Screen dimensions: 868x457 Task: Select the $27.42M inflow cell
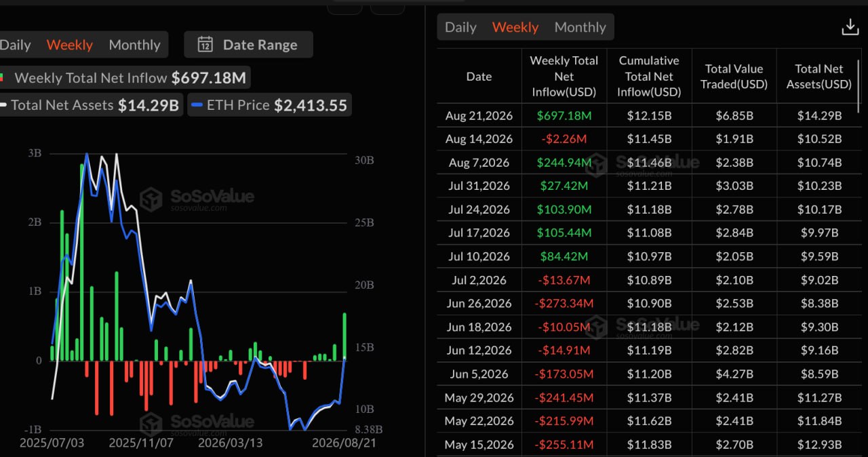[564, 186]
